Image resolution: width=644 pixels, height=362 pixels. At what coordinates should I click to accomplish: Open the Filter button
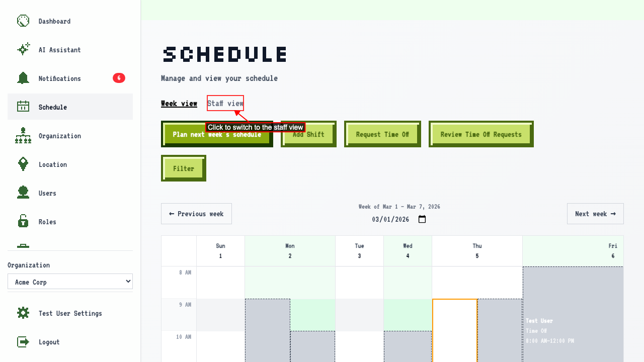point(184,168)
